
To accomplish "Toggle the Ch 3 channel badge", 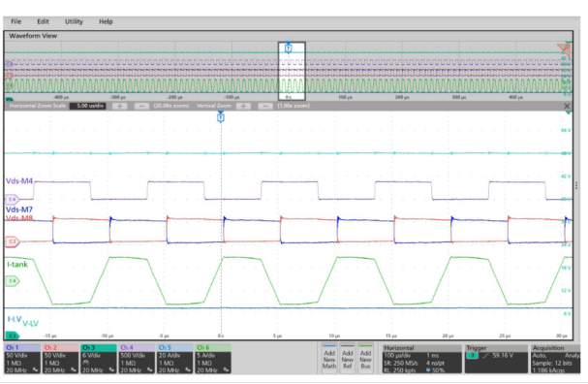I will tap(98, 359).
